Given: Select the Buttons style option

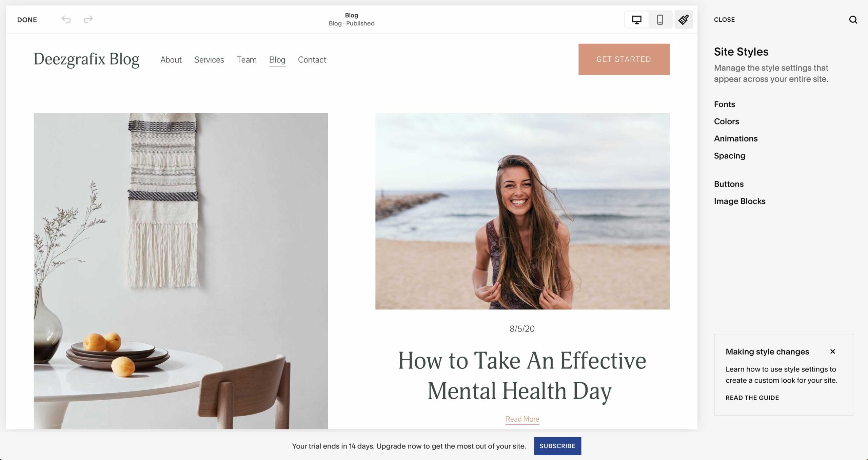Looking at the screenshot, I should point(729,184).
